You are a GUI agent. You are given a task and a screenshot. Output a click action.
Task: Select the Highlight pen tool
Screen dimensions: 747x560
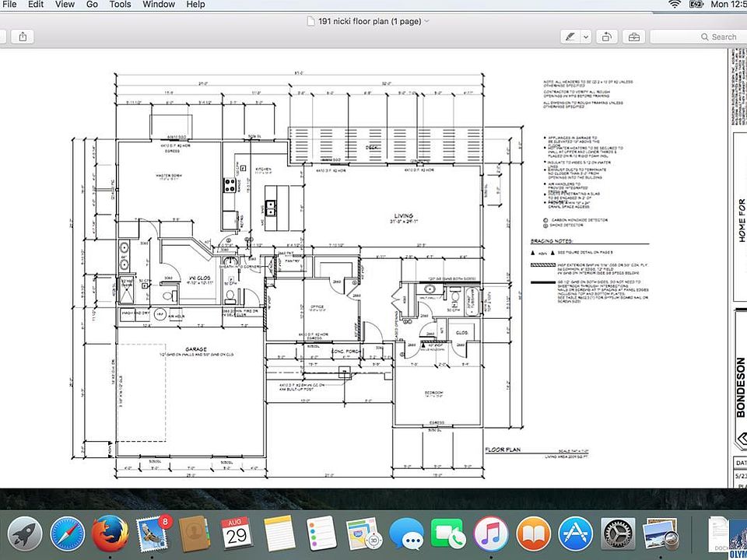coord(571,37)
